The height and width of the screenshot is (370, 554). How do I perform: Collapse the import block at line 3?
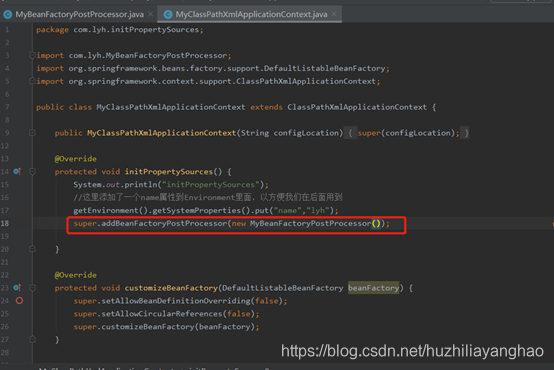[32, 55]
